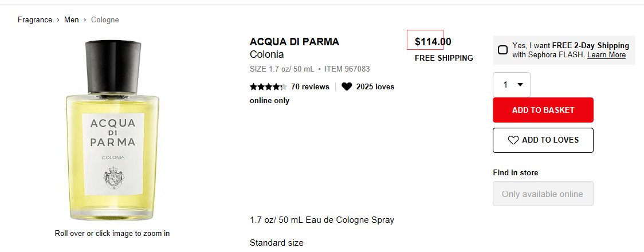Read the 70 reviews link
The height and width of the screenshot is (252, 644).
(310, 87)
